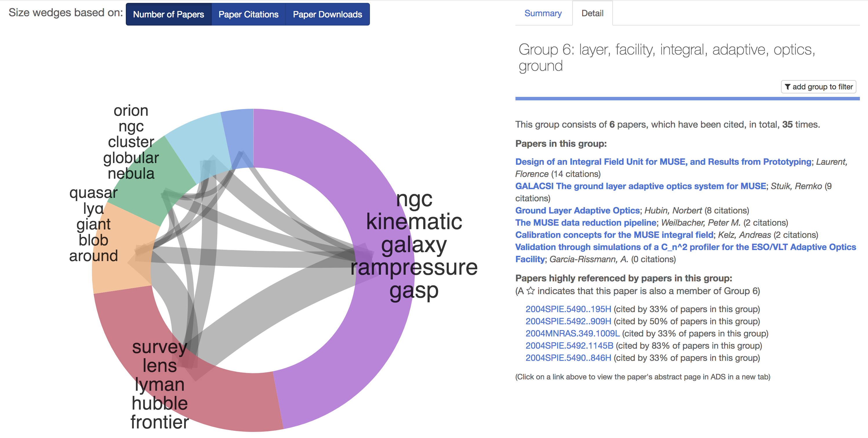
Task: Open Calibration concepts for MUSE integral field
Action: point(614,235)
